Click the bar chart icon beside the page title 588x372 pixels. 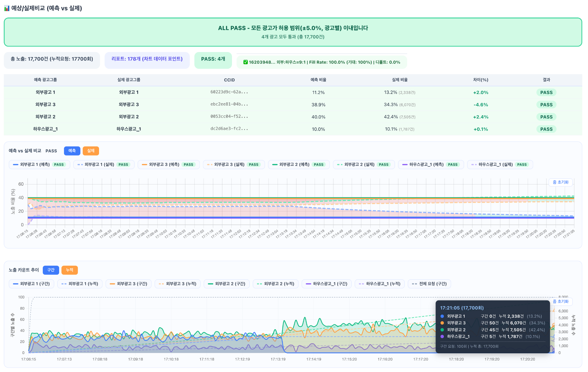point(7,8)
